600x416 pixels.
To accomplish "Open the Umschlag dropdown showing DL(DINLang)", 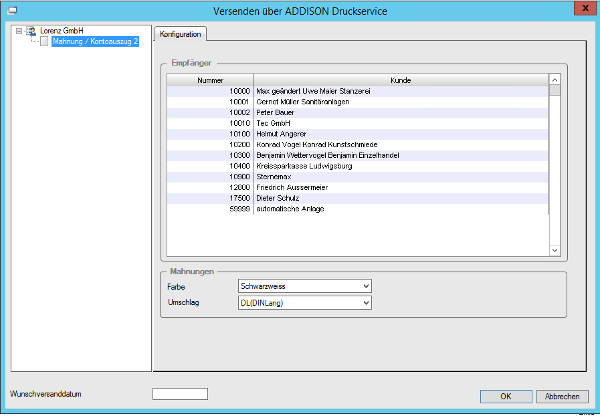I will 305,303.
